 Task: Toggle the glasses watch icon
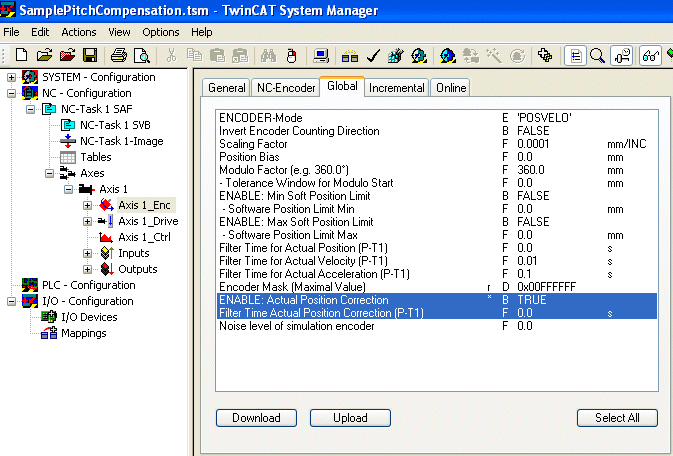coord(650,55)
